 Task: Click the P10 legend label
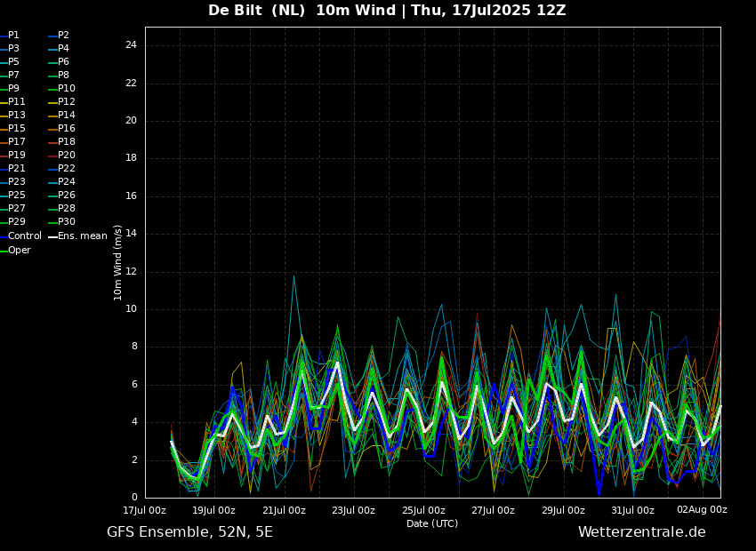[67, 89]
